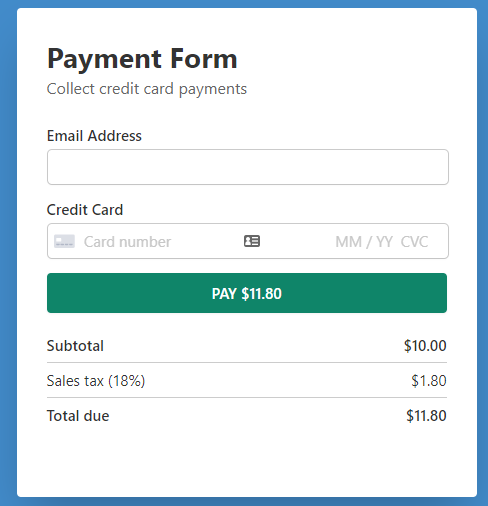Image resolution: width=488 pixels, height=506 pixels.
Task: Click the Subtotal label
Action: [x=75, y=346]
